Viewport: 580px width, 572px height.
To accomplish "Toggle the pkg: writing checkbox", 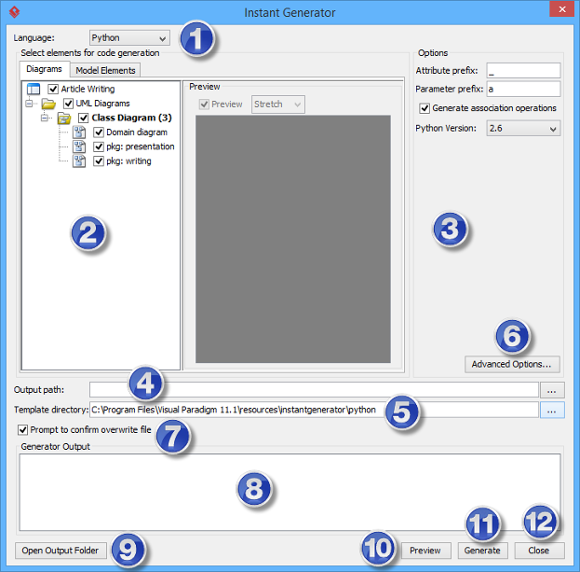I will pyautogui.click(x=98, y=161).
